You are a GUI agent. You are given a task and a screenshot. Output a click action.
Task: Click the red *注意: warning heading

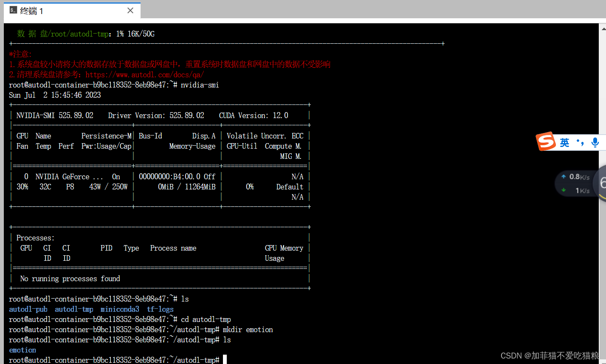(20, 54)
